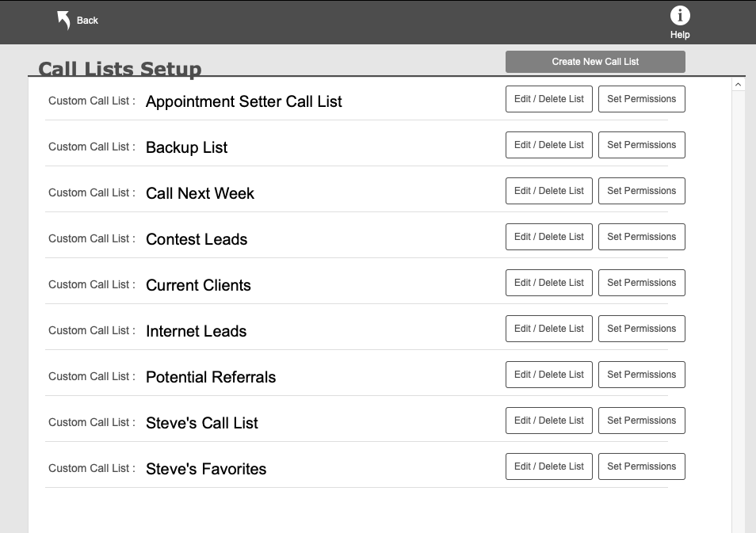Set permissions for Backup List

[x=641, y=145]
